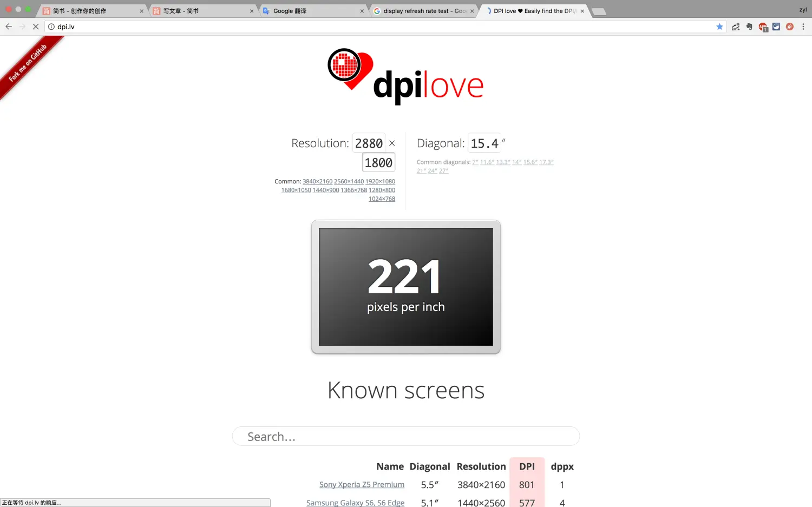Click the browser forward arrow
The image size is (812, 507).
[22, 27]
